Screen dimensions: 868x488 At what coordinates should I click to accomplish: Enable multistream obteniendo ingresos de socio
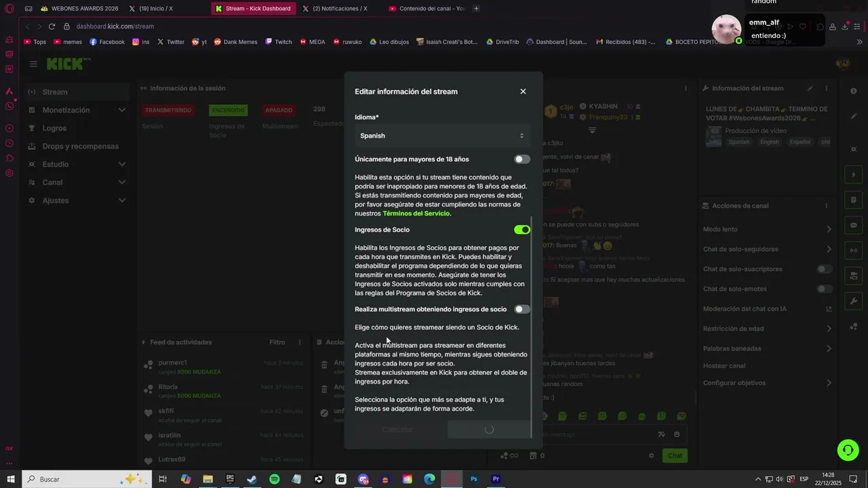pos(521,309)
